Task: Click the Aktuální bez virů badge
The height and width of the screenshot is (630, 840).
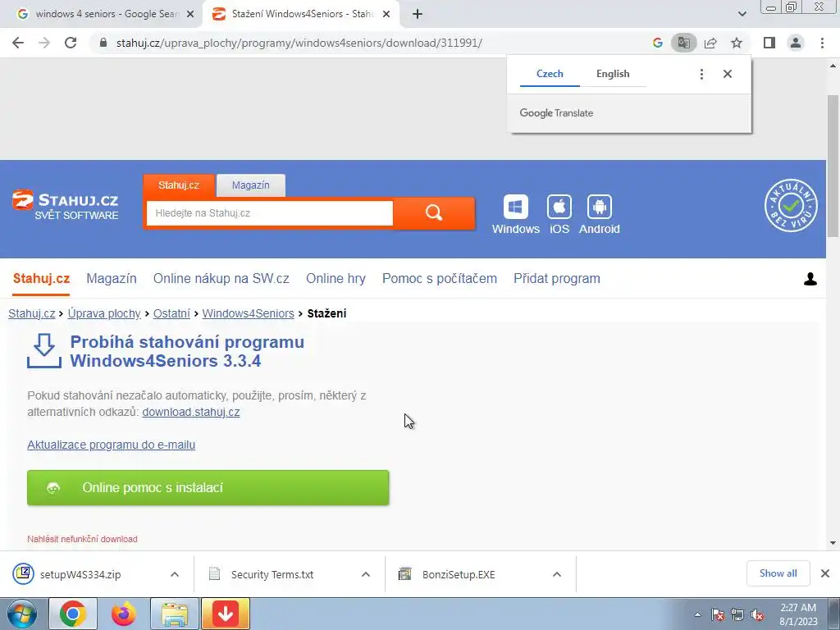Action: pos(791,205)
